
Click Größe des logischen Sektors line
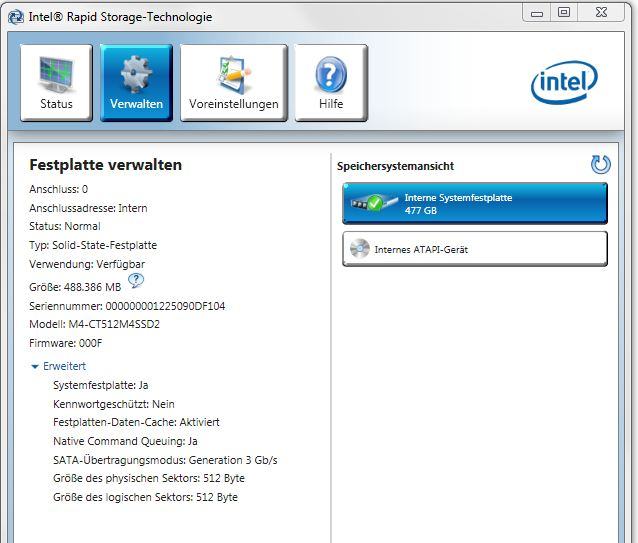[145, 497]
